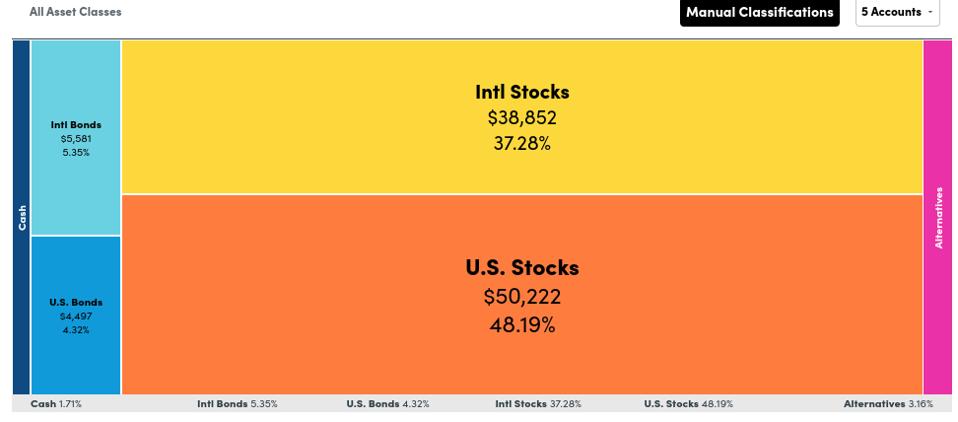Open the 5 Accounts dropdown
Screen dimensions: 958x422
pyautogui.click(x=897, y=13)
